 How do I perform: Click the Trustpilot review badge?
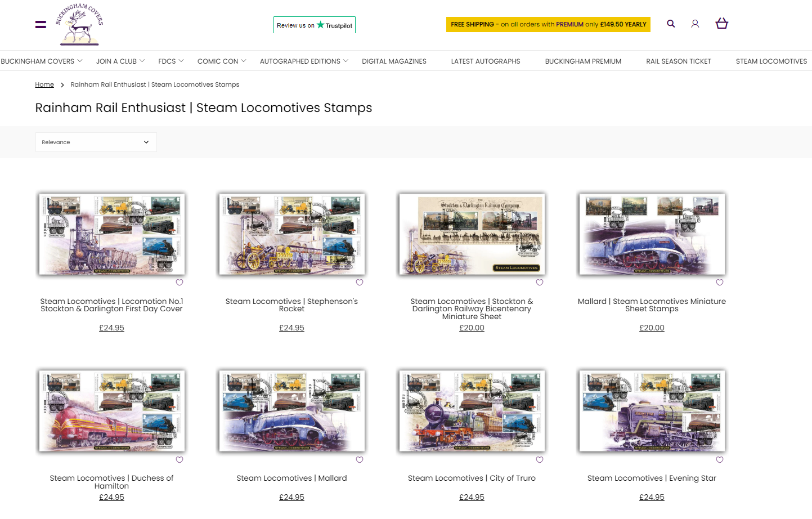(314, 25)
